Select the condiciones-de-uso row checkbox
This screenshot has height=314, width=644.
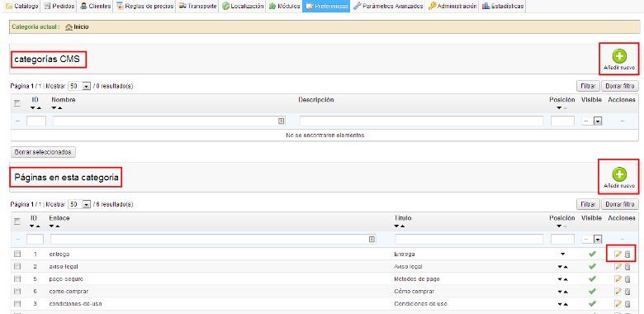point(17,304)
